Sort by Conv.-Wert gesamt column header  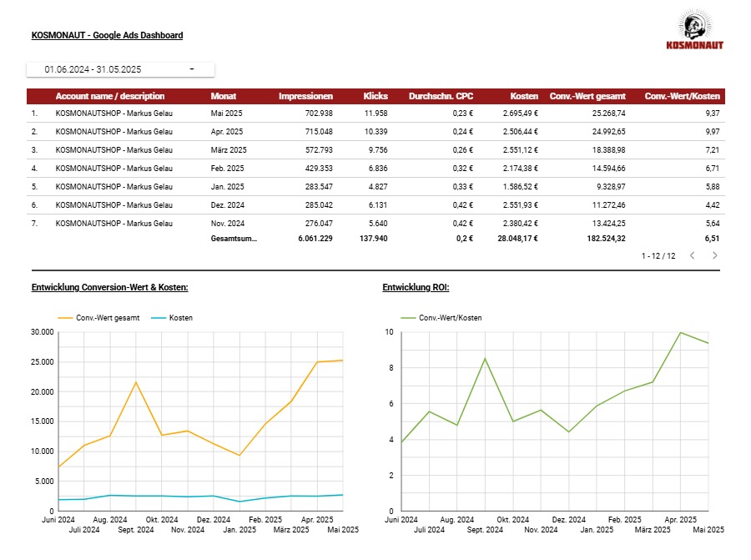pos(587,96)
